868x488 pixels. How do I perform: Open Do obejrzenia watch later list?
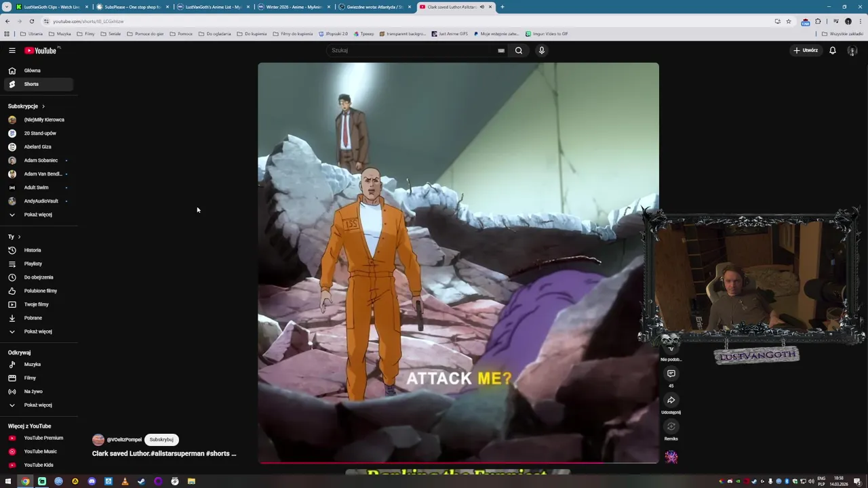tap(39, 277)
